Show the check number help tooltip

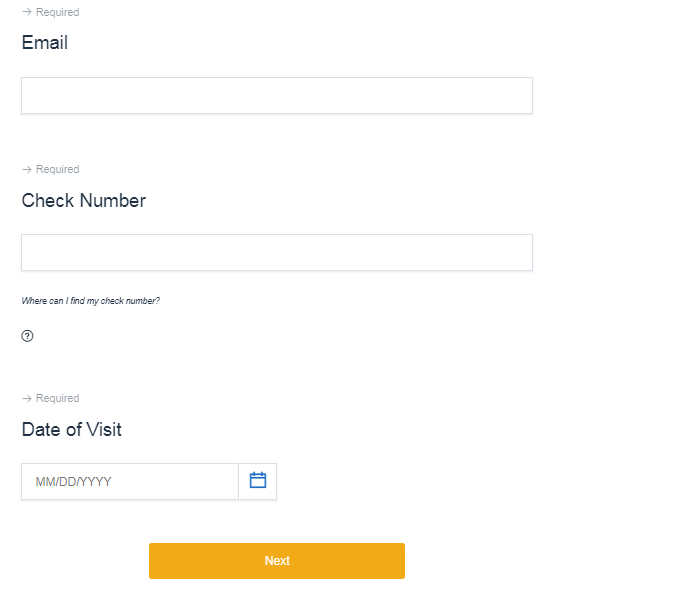27,336
